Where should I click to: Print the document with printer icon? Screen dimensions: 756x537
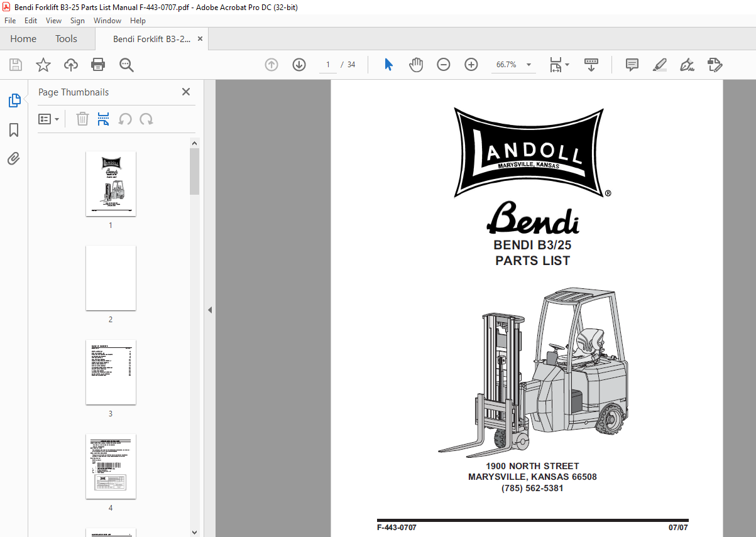[98, 65]
